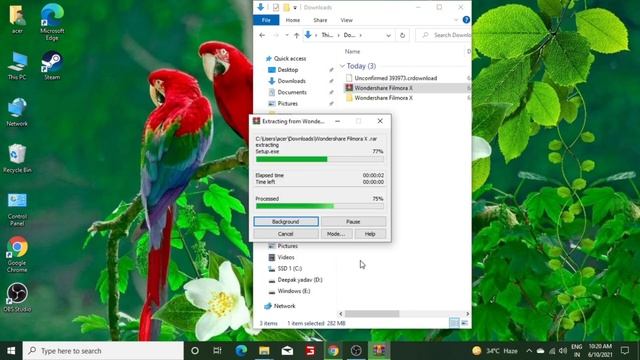The height and width of the screenshot is (360, 640).
Task: Open Task View on taskbar
Action: point(217,351)
